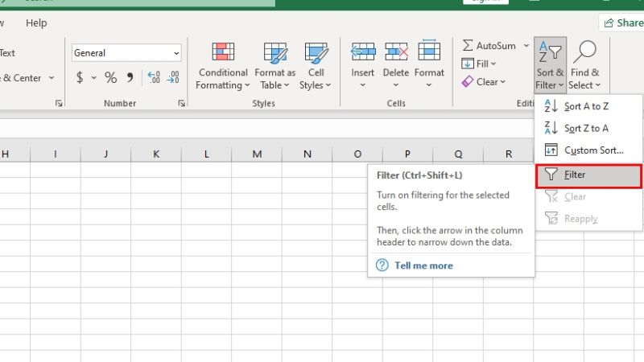Select column O header

click(357, 154)
